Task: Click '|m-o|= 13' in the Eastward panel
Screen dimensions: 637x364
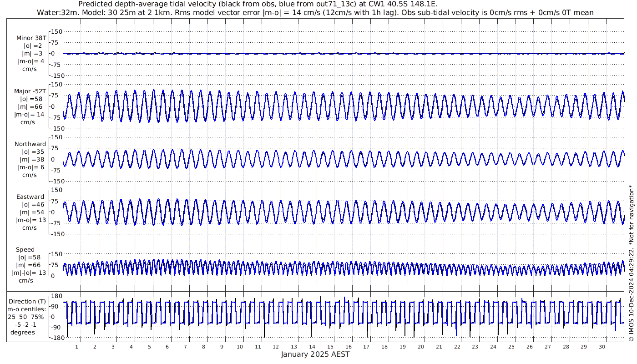Action: pos(30,221)
